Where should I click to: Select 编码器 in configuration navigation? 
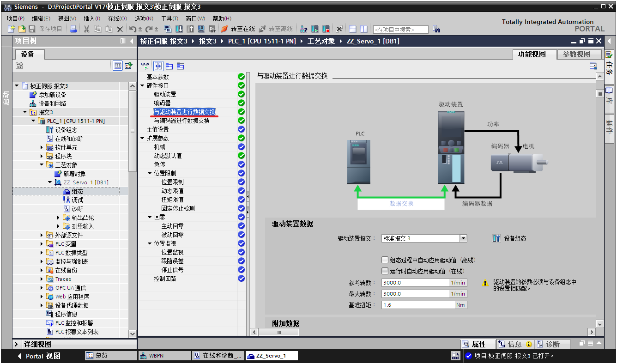click(x=162, y=103)
